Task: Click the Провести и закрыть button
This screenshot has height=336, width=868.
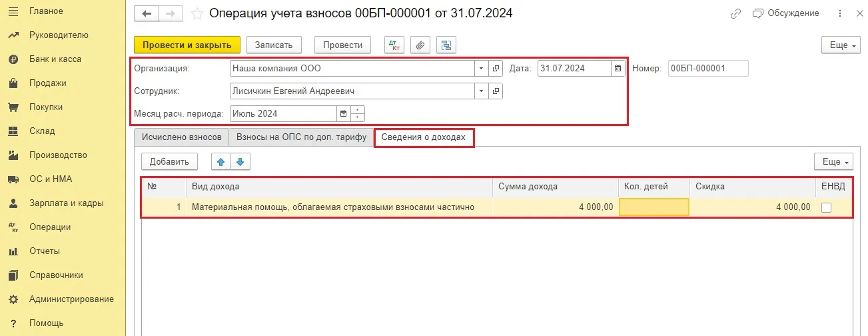Action: [187, 45]
